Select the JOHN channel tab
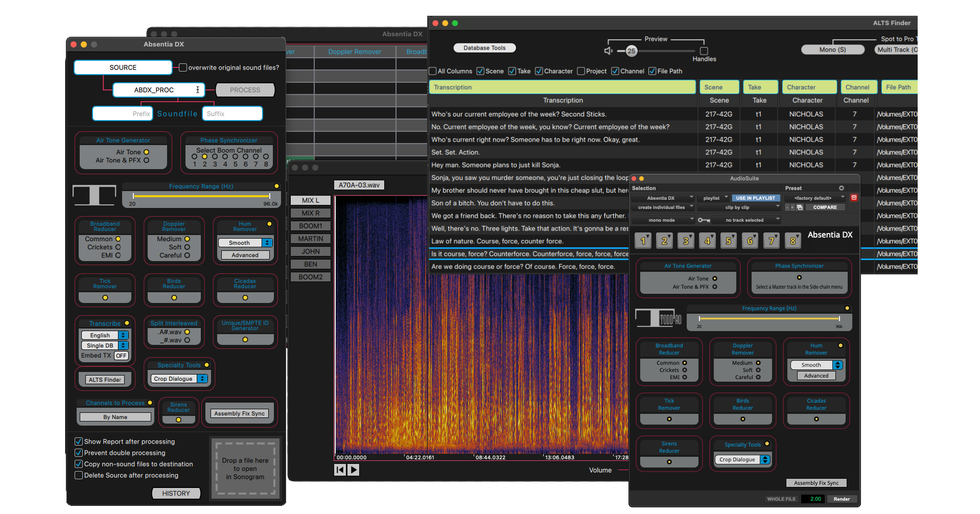Viewport: 980px width, 514px height. (311, 251)
